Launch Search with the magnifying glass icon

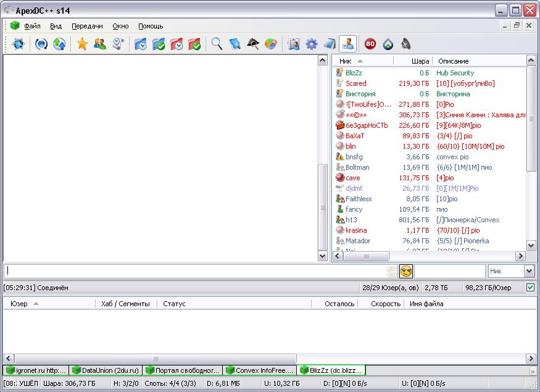coord(217,44)
